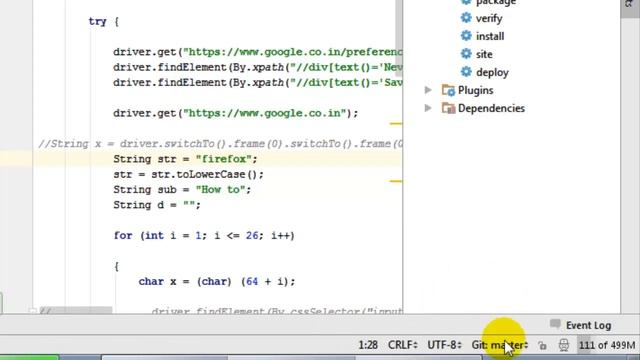Select the verify Maven goal

[489, 18]
